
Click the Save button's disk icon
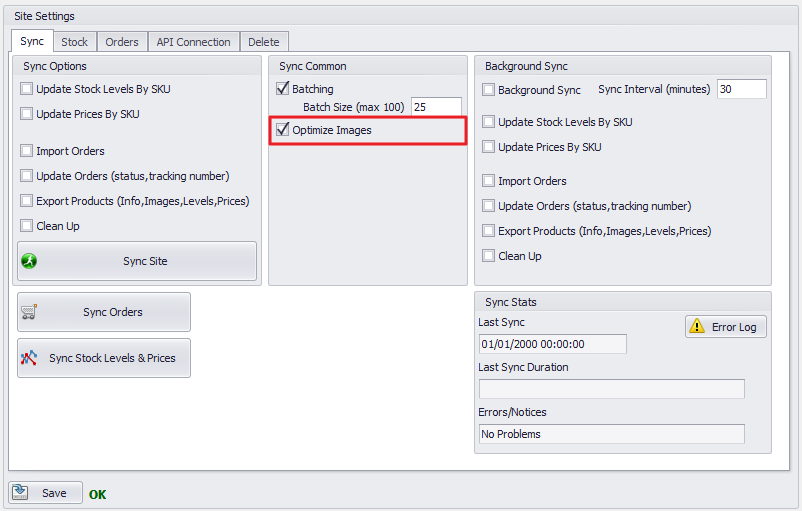(x=21, y=493)
